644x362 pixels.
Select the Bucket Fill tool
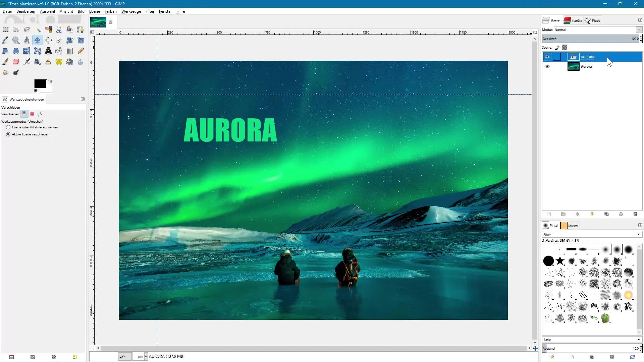tap(59, 51)
